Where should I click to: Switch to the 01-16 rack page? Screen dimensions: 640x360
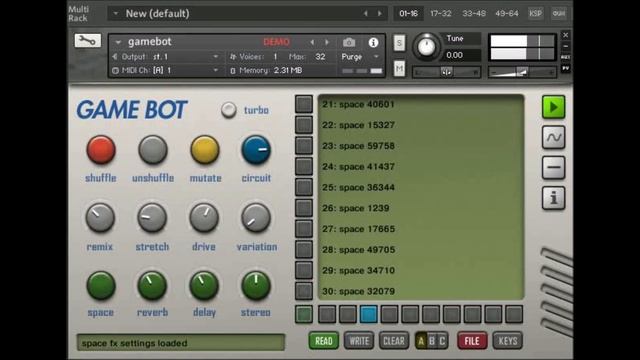click(x=408, y=13)
